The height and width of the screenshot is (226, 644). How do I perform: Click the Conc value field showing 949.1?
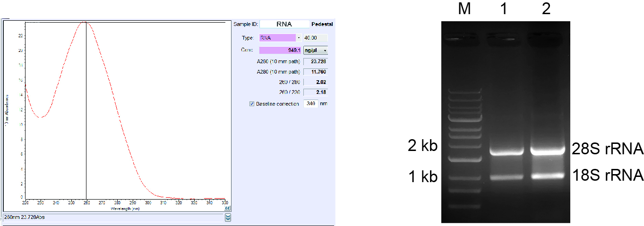(x=280, y=50)
